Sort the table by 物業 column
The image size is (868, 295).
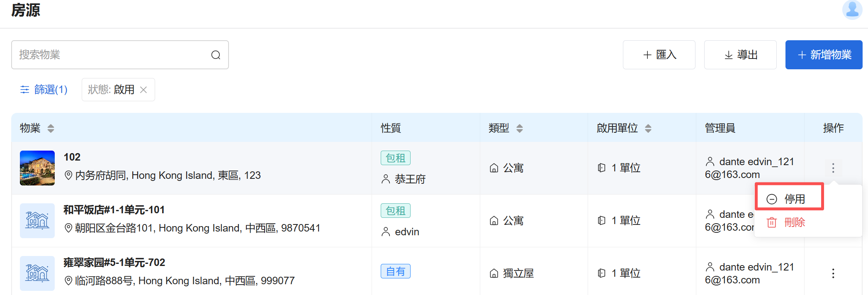click(51, 128)
